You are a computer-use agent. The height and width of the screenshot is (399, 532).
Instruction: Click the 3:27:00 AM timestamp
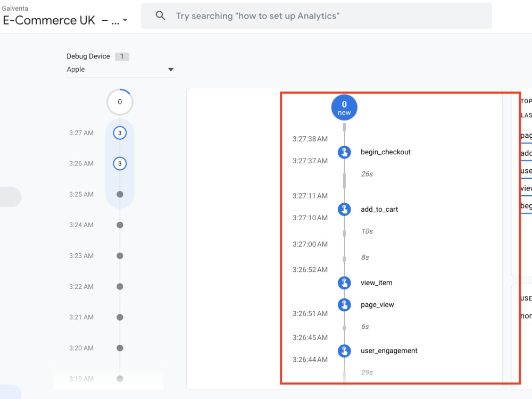[310, 244]
